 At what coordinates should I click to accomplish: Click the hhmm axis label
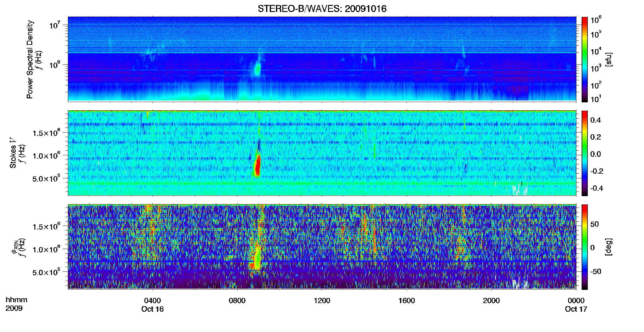click(17, 300)
